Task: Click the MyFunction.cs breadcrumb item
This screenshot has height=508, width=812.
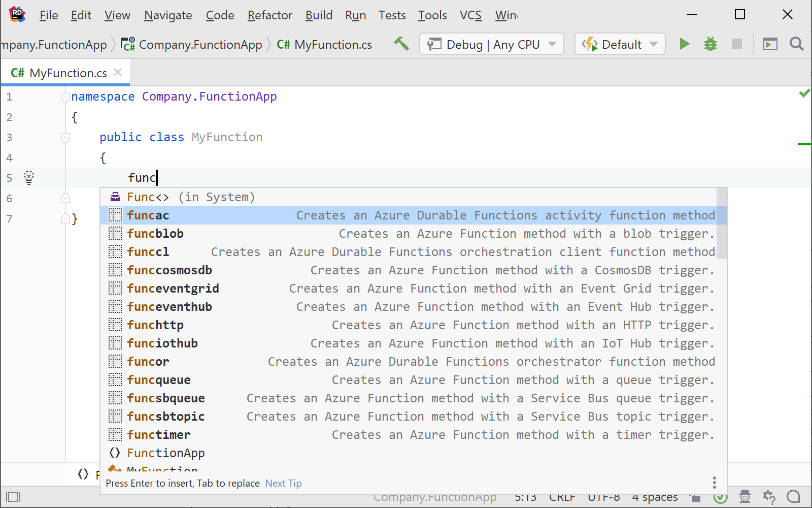Action: coord(324,44)
